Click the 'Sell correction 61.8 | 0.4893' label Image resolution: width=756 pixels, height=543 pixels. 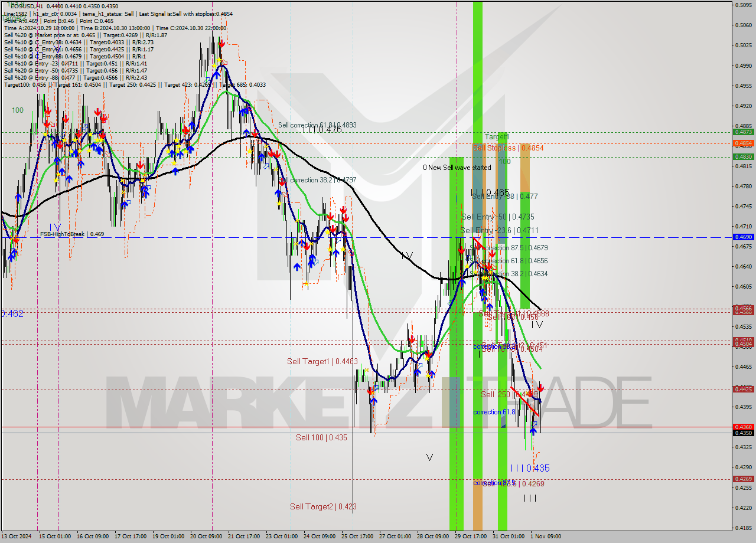317,125
